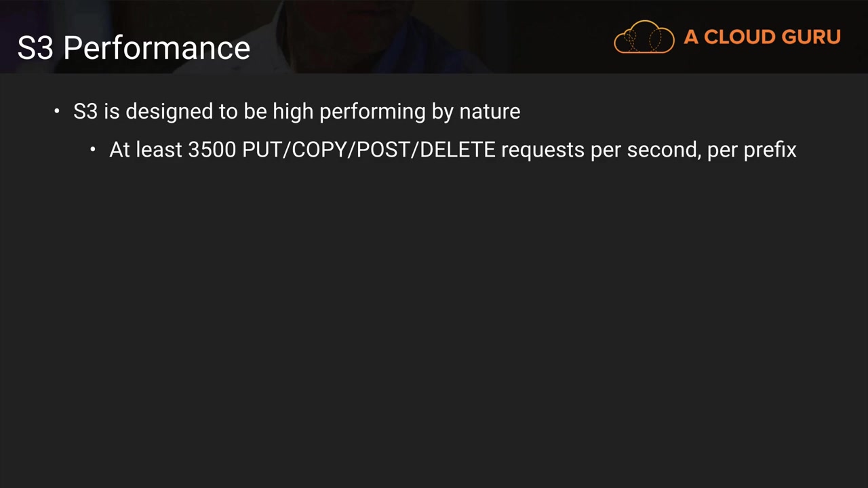This screenshot has height=488, width=868.
Task: Click the word "prefix" at the line end
Action: point(770,150)
